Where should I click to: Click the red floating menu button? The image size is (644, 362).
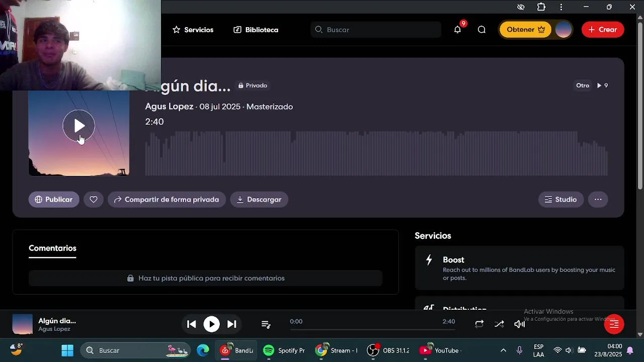[x=614, y=324]
